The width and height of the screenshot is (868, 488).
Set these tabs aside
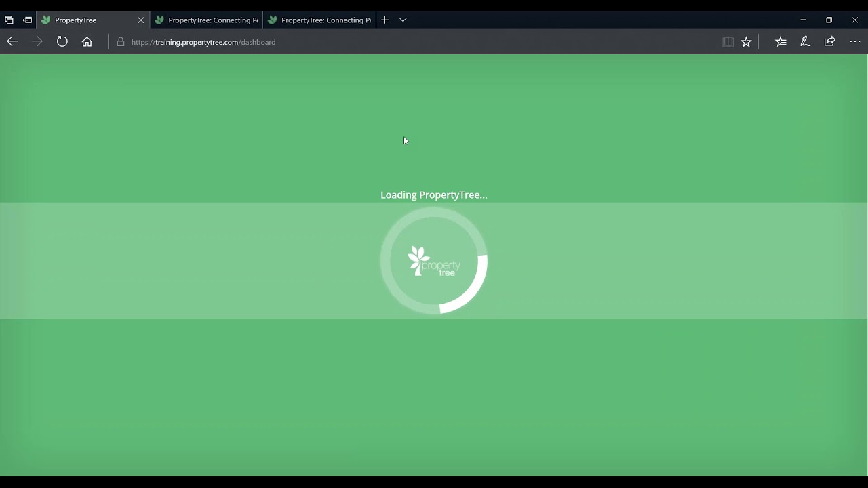(x=27, y=20)
